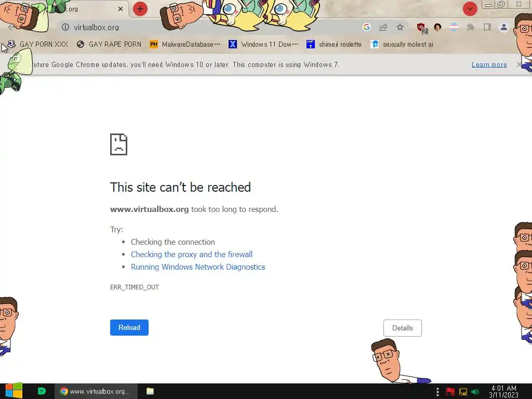Viewport: 532px width, 399px height.
Task: Open Checking the proxy and the firewall
Action: [x=192, y=255]
